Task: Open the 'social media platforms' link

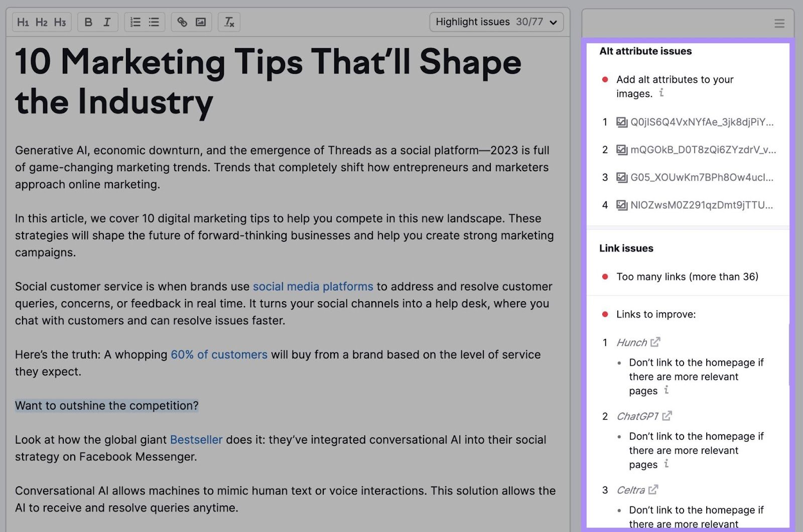Action: [312, 286]
